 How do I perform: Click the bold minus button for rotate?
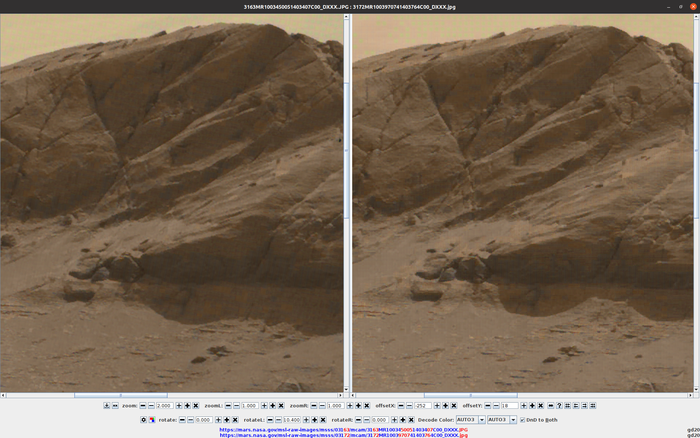pos(182,420)
